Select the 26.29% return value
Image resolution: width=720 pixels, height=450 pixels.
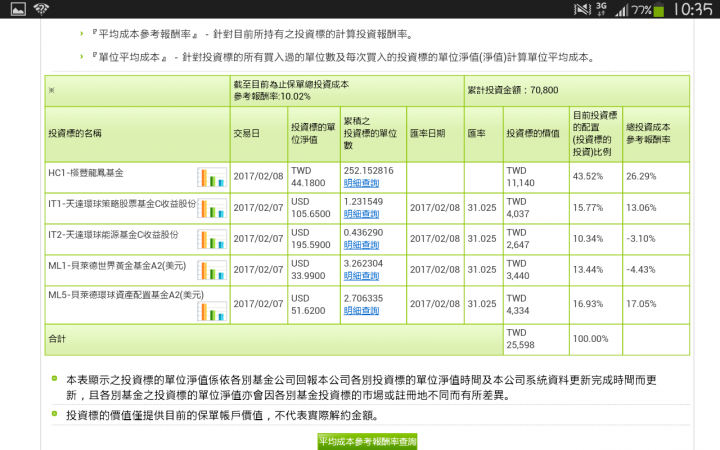pyautogui.click(x=641, y=176)
